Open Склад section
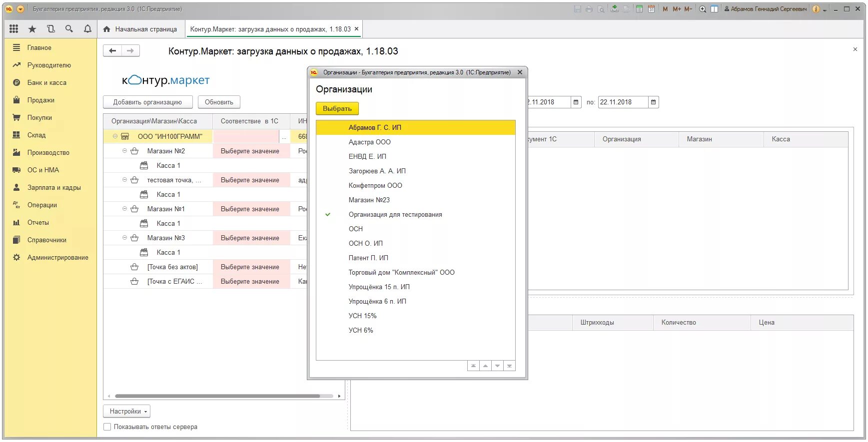Screen dimensions: 868x442 pyautogui.click(x=36, y=135)
